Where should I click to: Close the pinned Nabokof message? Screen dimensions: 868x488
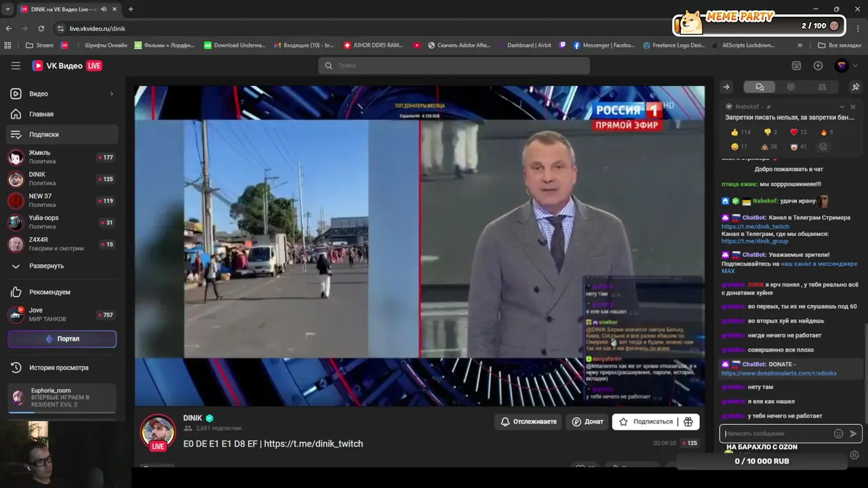pyautogui.click(x=853, y=106)
